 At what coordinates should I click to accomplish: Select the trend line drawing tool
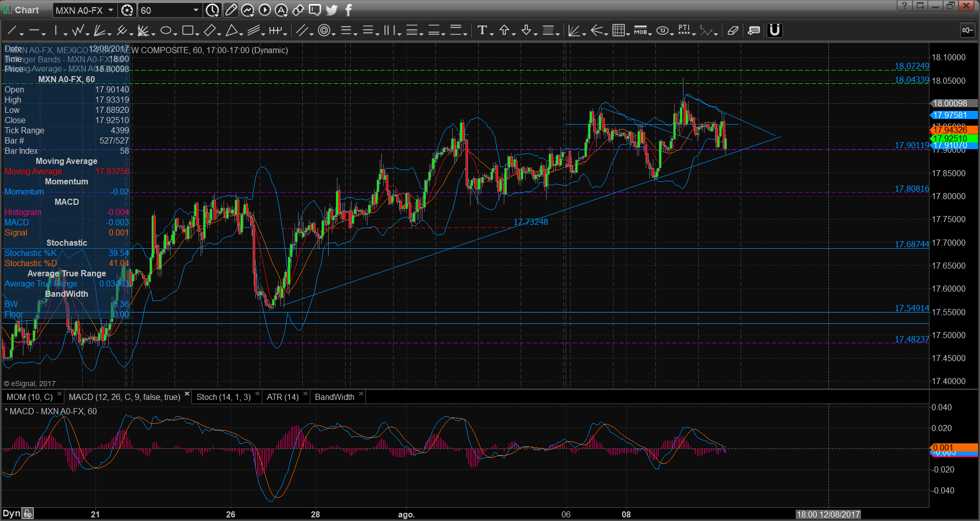pos(11,31)
